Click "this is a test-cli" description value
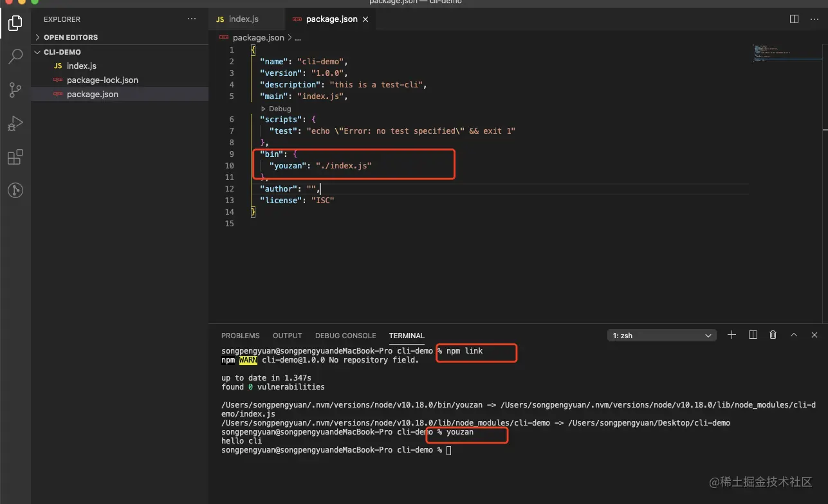This screenshot has height=504, width=828. pyautogui.click(x=376, y=85)
